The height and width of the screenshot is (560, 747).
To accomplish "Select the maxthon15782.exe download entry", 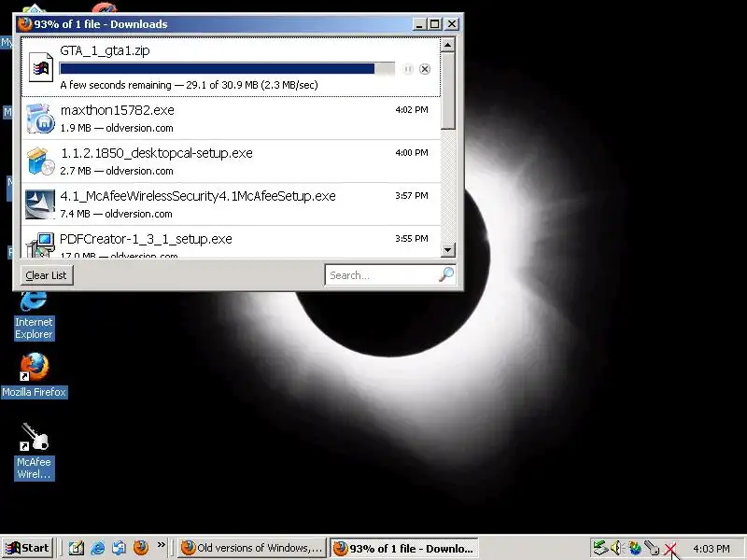I will tap(231, 119).
